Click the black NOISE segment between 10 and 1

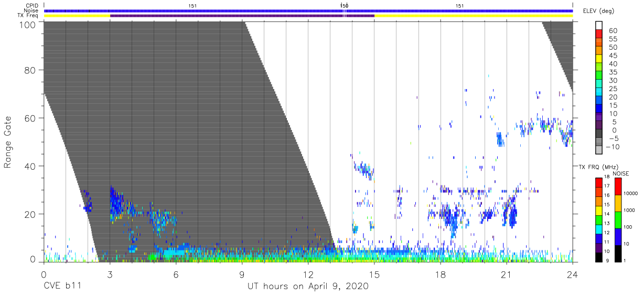pyautogui.click(x=618, y=253)
